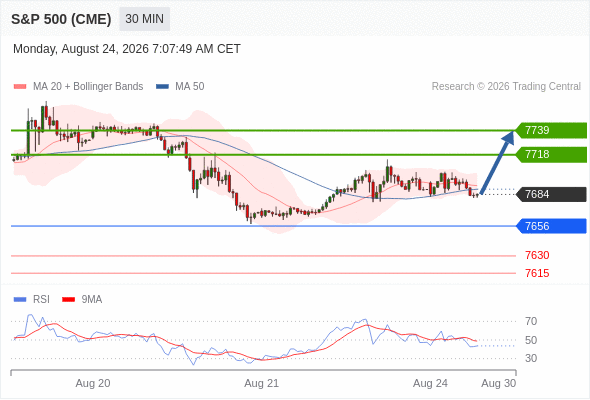Click the 7739 resistance price tag
The height and width of the screenshot is (400, 590).
point(552,131)
